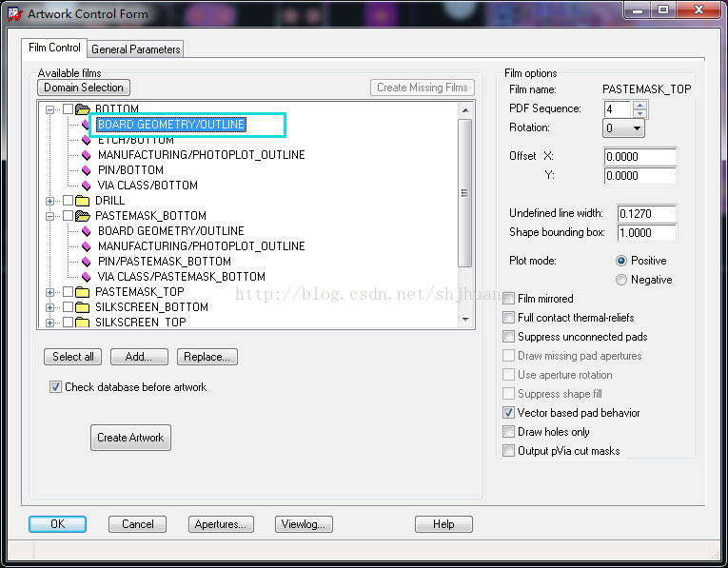
Task: Expand the DRILL film tree node
Action: [x=50, y=201]
